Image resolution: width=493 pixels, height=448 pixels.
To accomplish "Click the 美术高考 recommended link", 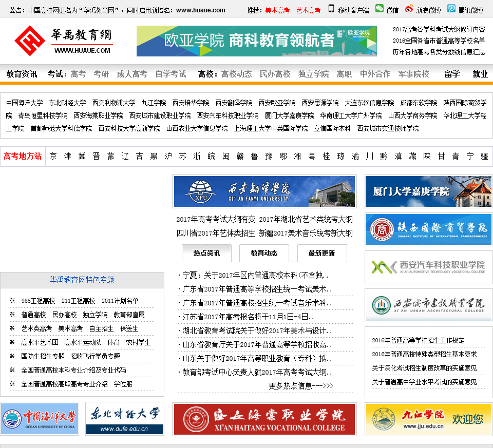I will coord(277,10).
